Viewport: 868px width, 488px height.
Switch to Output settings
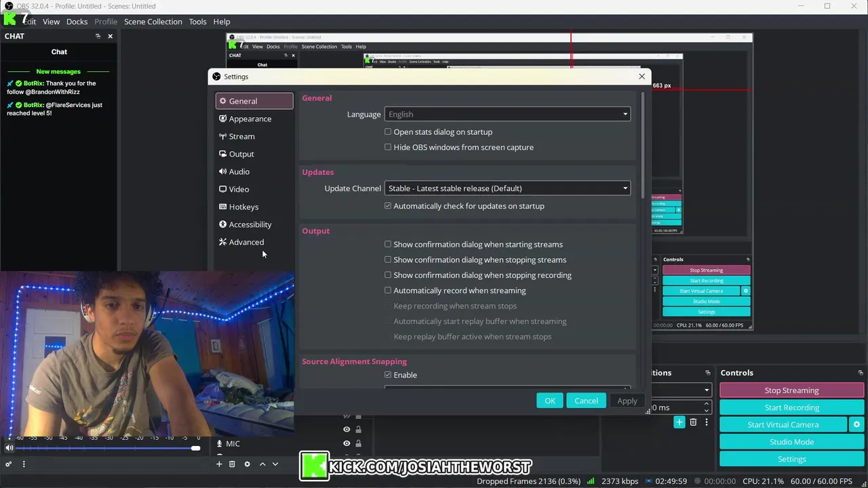point(254,154)
